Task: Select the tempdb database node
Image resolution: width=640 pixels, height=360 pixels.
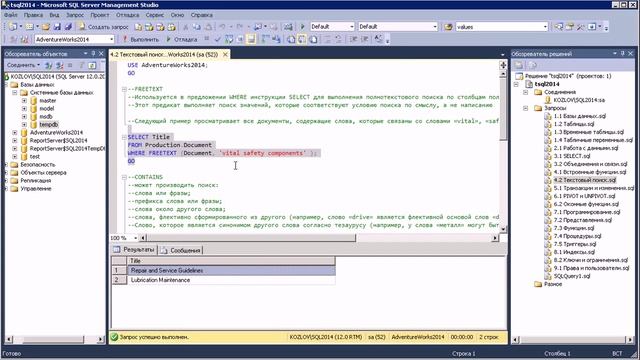Action: click(x=49, y=124)
